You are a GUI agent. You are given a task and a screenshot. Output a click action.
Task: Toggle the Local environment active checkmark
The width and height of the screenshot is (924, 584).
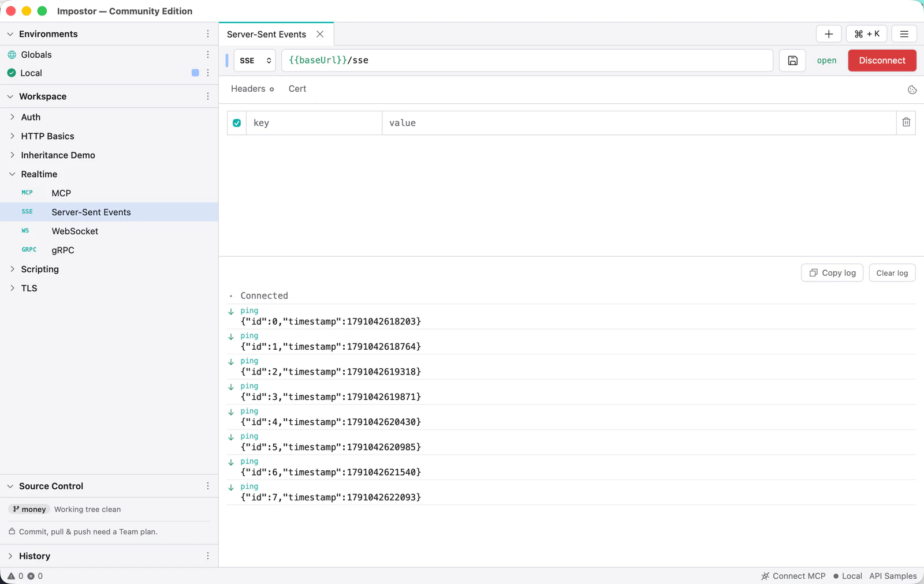(12, 73)
